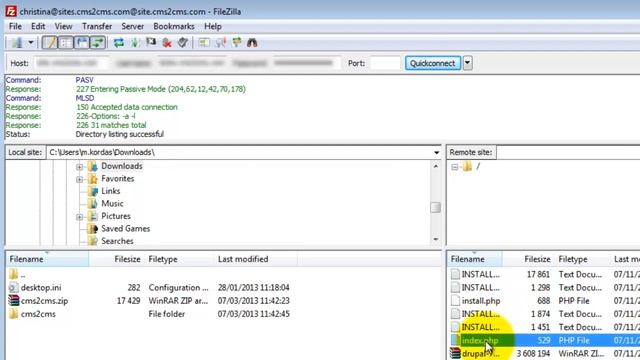The width and height of the screenshot is (640, 360).
Task: Select Downloads in the local tree
Action: coord(122,166)
